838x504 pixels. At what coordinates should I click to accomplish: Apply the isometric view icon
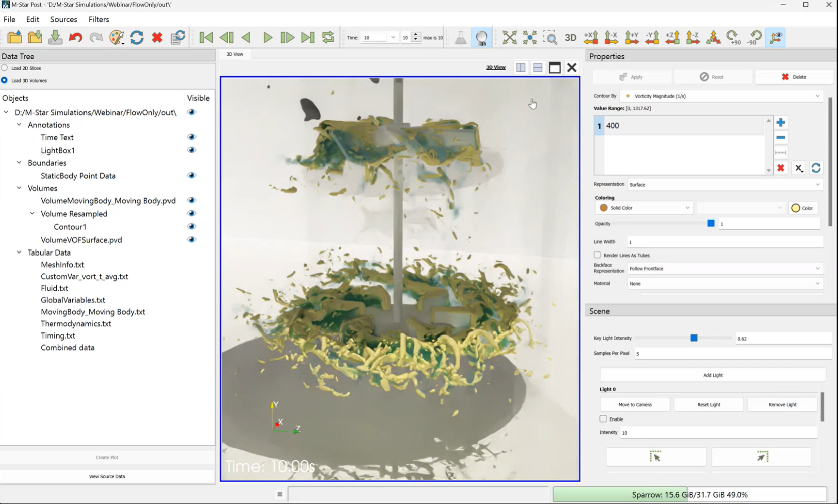tap(713, 37)
